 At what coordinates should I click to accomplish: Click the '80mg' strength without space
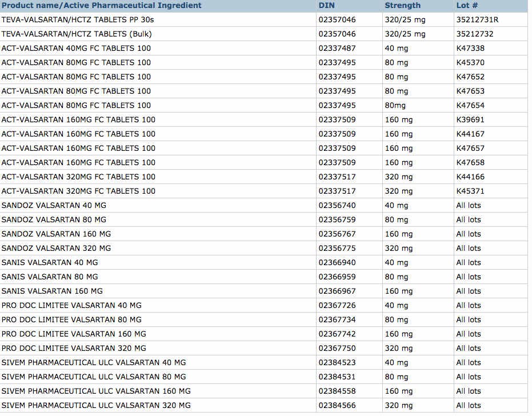[395, 106]
